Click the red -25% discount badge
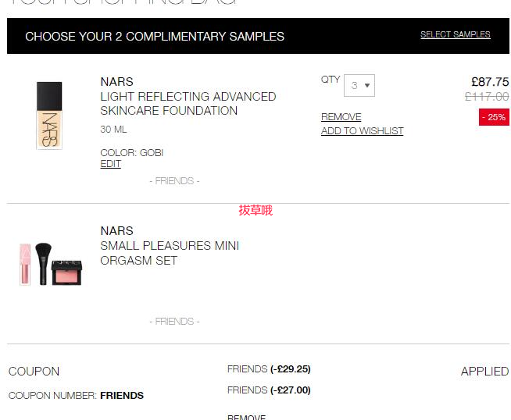Screen dimensions: 511x420 point(494,117)
